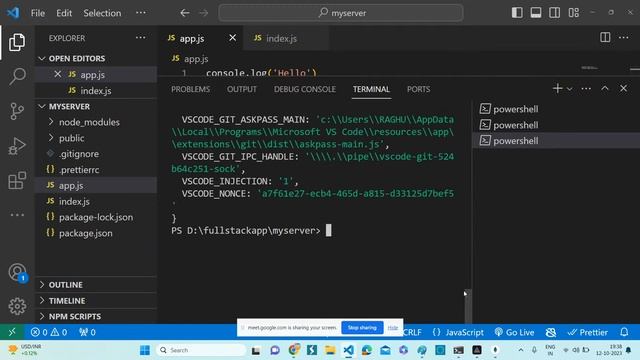Open the Explorer view in activity bar
Viewport: 640px width, 360px height.
[17, 42]
